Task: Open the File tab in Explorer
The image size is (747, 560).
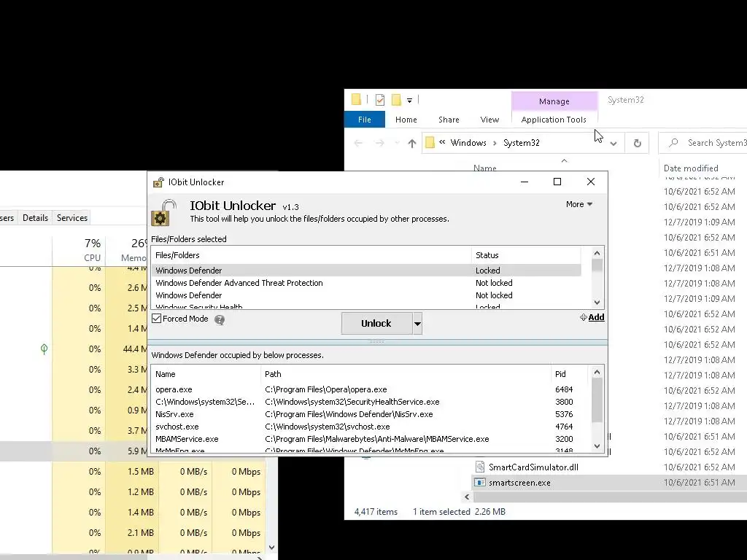Action: coord(365,120)
